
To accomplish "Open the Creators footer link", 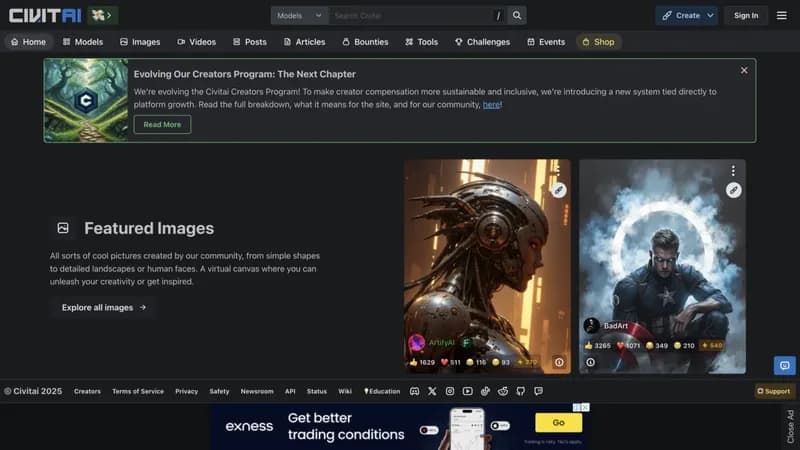I will point(87,391).
